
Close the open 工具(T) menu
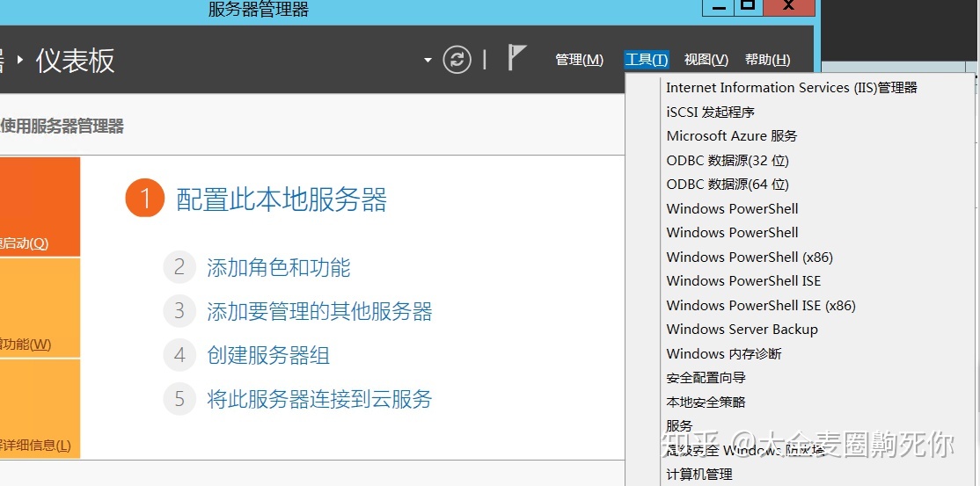click(x=646, y=60)
